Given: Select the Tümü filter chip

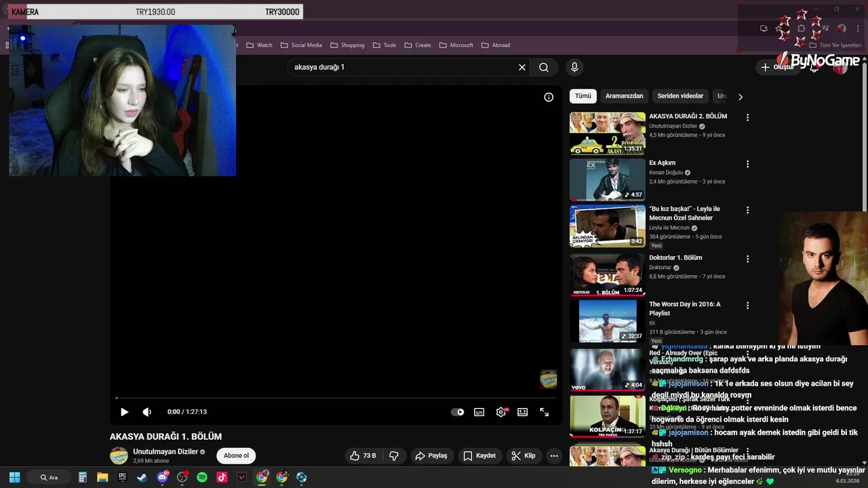Looking at the screenshot, I should pyautogui.click(x=583, y=96).
